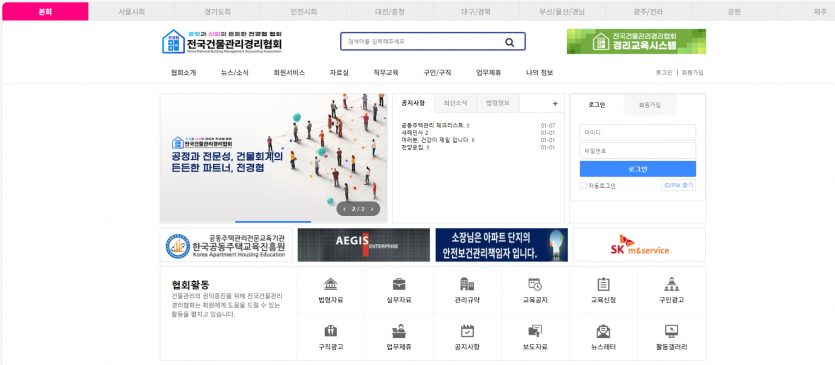The height and width of the screenshot is (365, 835).
Task: Open the 한국공동주택교육진흥원 banner
Action: pyautogui.click(x=226, y=245)
